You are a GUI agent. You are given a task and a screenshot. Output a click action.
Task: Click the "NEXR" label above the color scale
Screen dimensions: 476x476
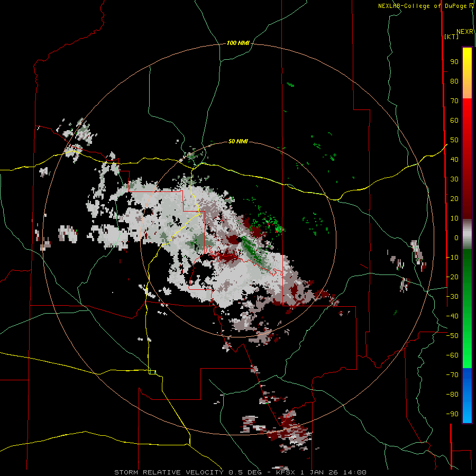pos(465,32)
